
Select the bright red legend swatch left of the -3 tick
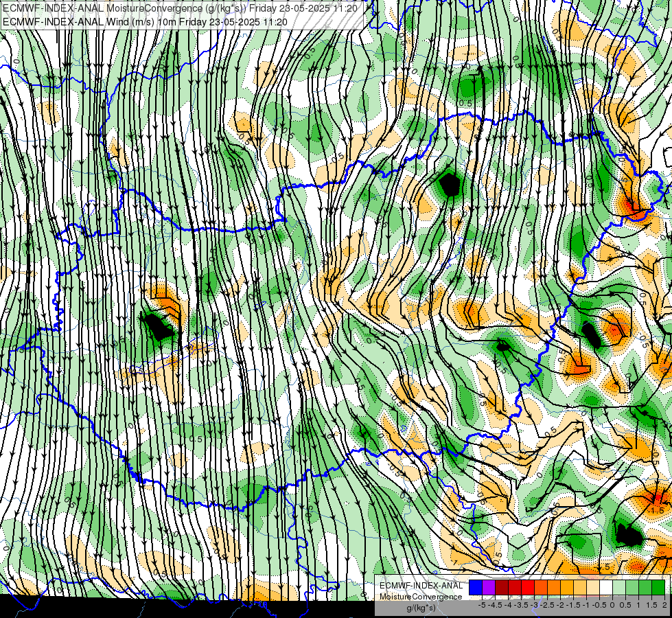pos(528,587)
